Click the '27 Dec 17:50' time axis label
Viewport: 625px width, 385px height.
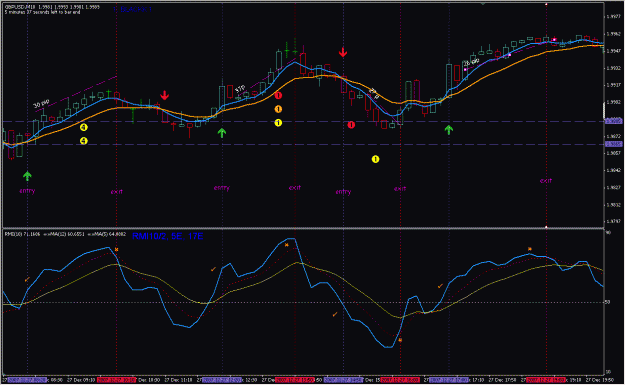(x=503, y=380)
